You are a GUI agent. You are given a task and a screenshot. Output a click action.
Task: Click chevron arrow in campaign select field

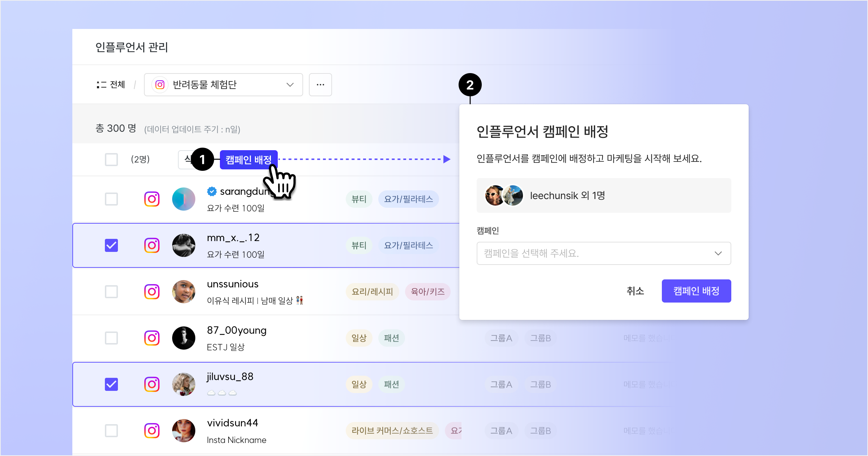pos(718,253)
